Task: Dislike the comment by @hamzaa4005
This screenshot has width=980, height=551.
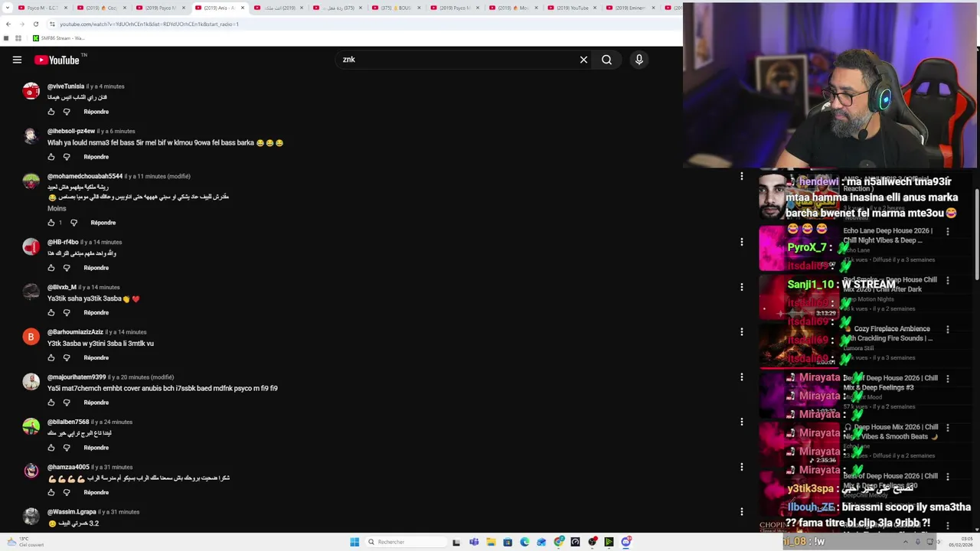Action: (67, 492)
